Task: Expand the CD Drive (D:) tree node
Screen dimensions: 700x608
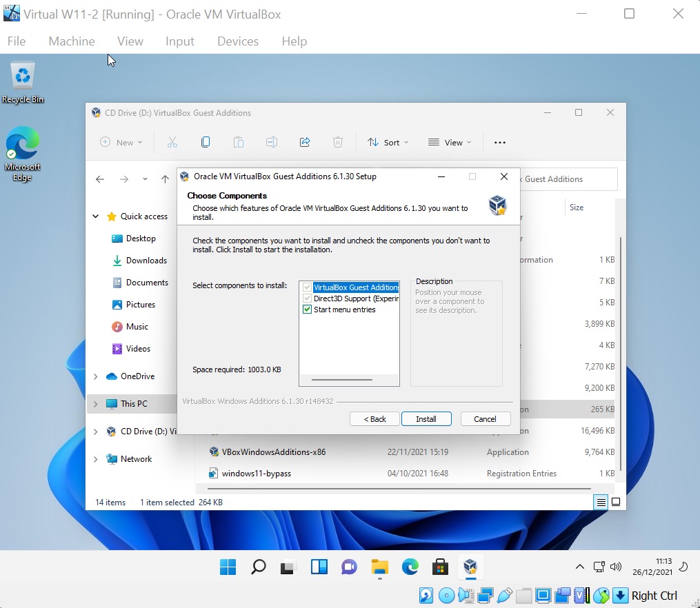Action: point(96,432)
